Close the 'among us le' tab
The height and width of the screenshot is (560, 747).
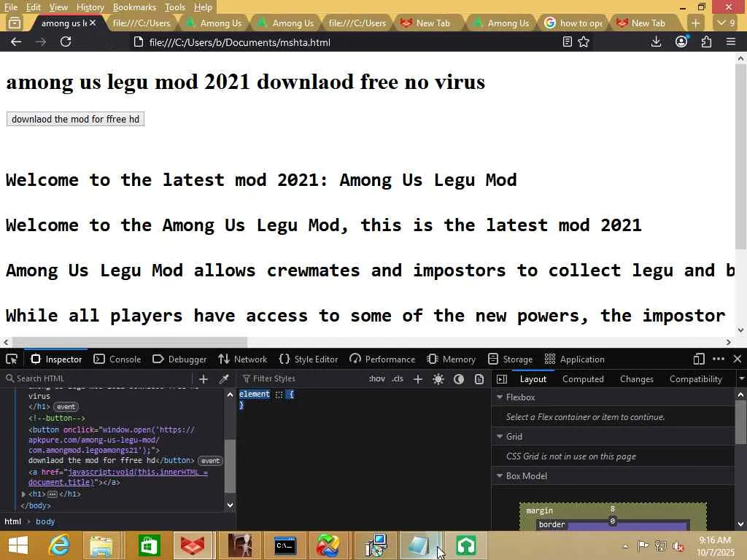coord(93,23)
